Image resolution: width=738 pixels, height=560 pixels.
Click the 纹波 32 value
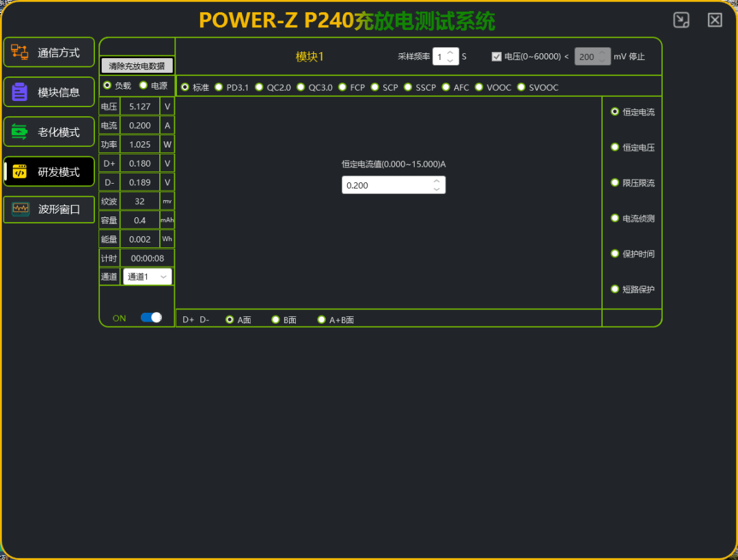point(140,201)
